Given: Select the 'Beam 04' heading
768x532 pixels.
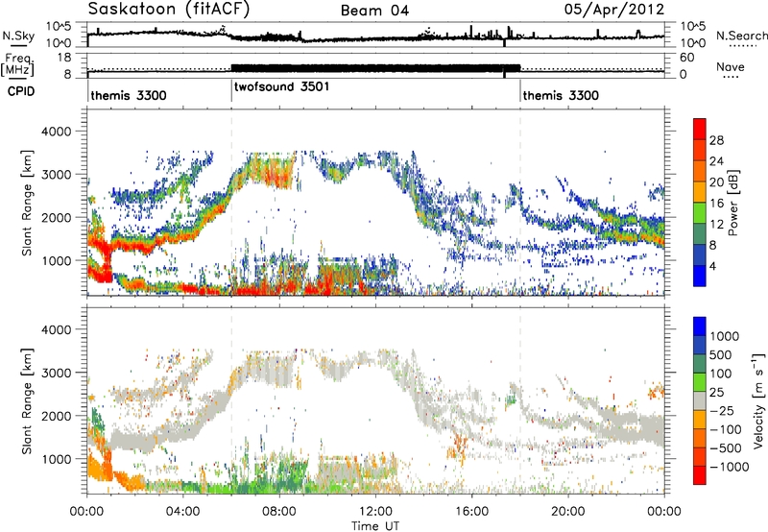Looking at the screenshot, I should coord(374,11).
